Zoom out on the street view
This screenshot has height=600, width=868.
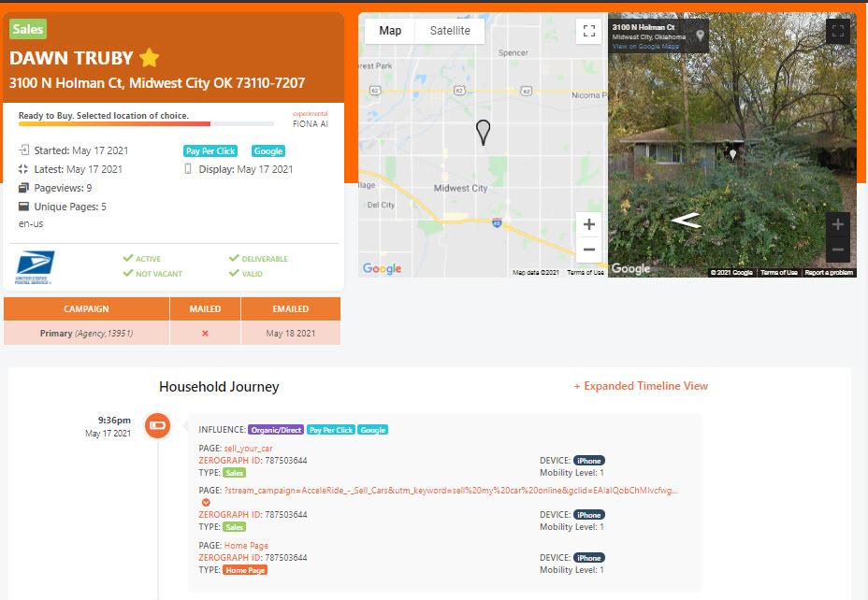[838, 250]
